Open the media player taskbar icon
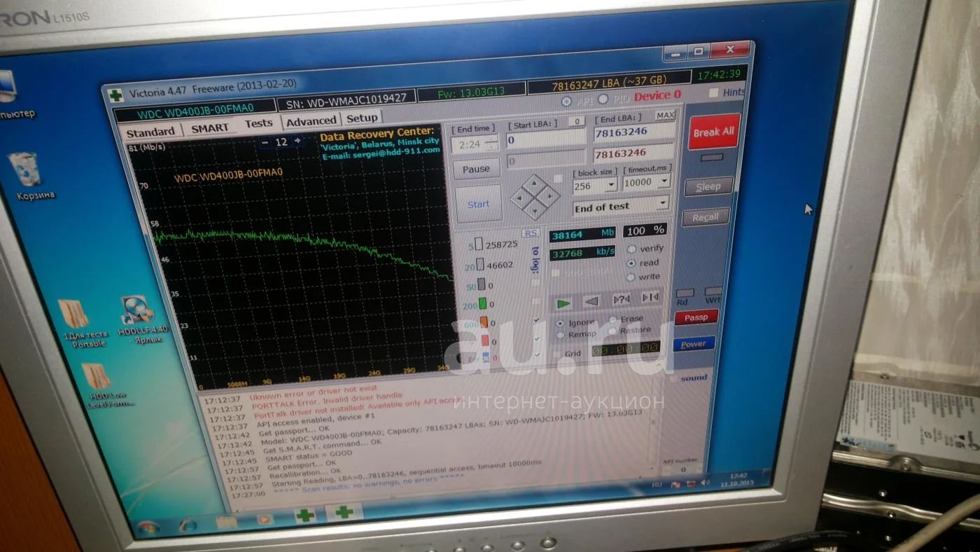980x552 pixels. click(x=265, y=519)
